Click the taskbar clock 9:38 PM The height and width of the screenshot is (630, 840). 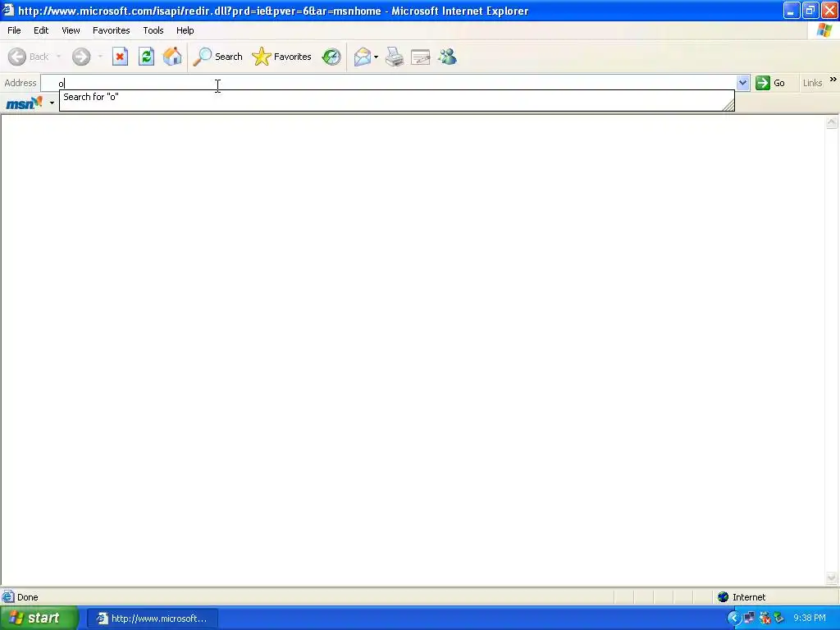[x=810, y=619]
